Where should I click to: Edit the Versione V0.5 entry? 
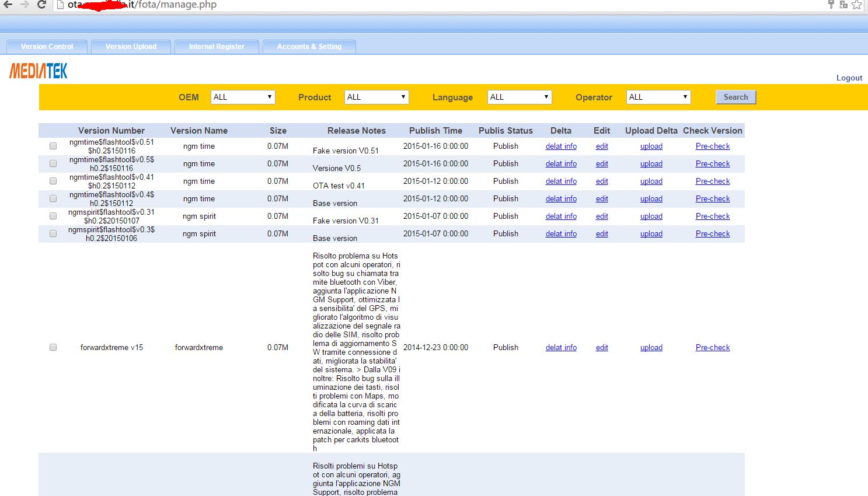[602, 163]
